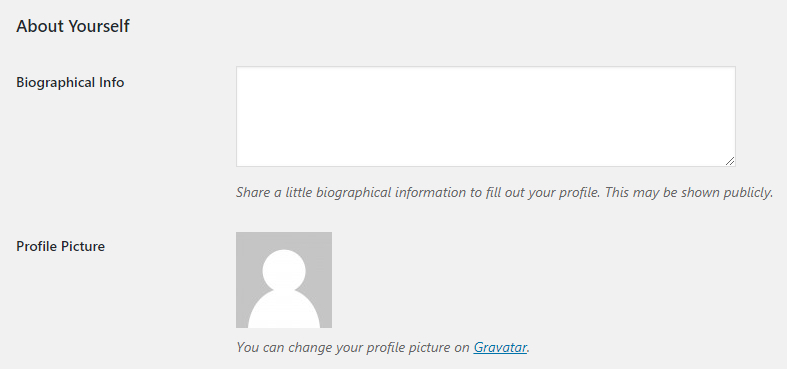This screenshot has height=369, width=787.
Task: Click the word 'Picture' in the profile label
Action: [x=83, y=247]
